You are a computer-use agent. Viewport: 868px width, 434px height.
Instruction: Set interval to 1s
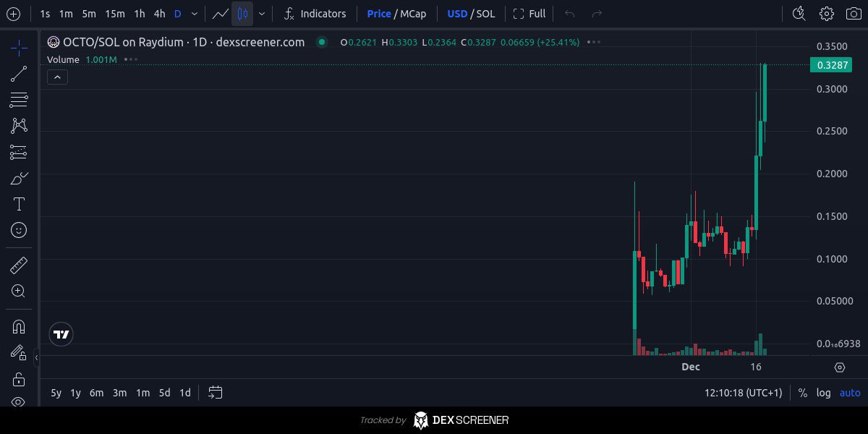[x=45, y=14]
